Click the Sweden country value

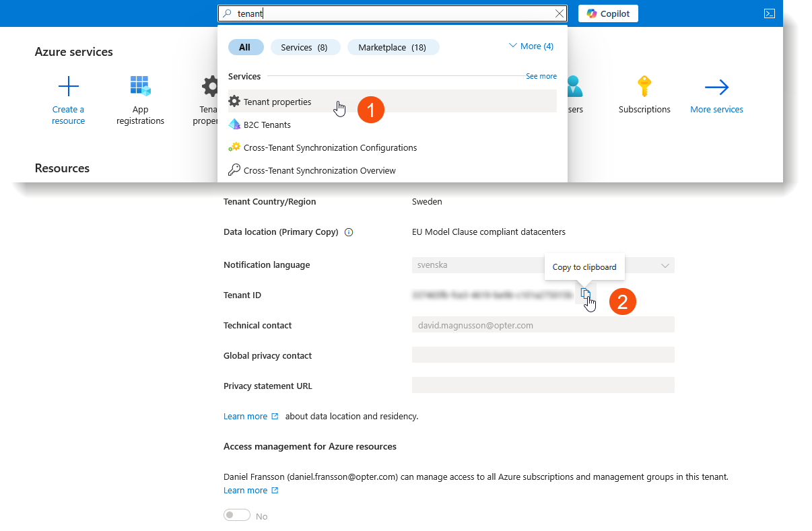[427, 202]
